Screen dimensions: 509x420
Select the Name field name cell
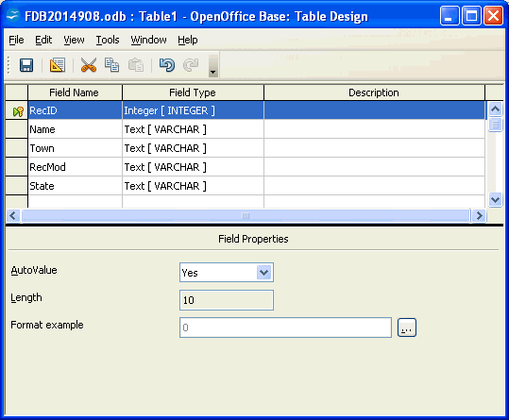75,129
